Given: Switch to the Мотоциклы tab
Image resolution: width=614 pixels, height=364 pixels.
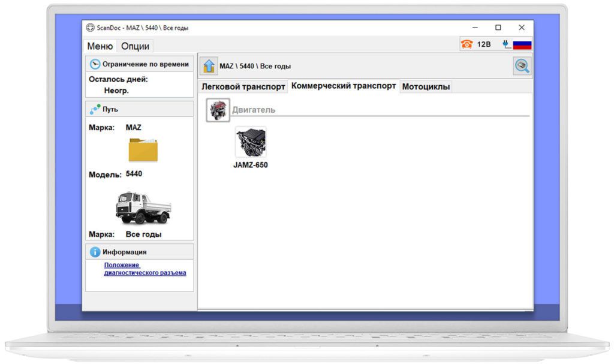Looking at the screenshot, I should (426, 86).
